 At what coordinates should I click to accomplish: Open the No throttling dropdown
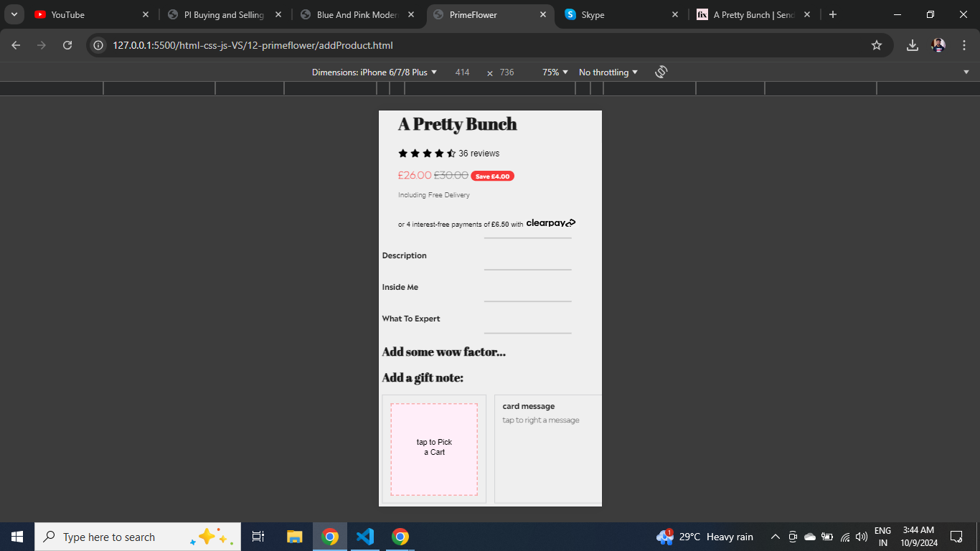point(608,72)
